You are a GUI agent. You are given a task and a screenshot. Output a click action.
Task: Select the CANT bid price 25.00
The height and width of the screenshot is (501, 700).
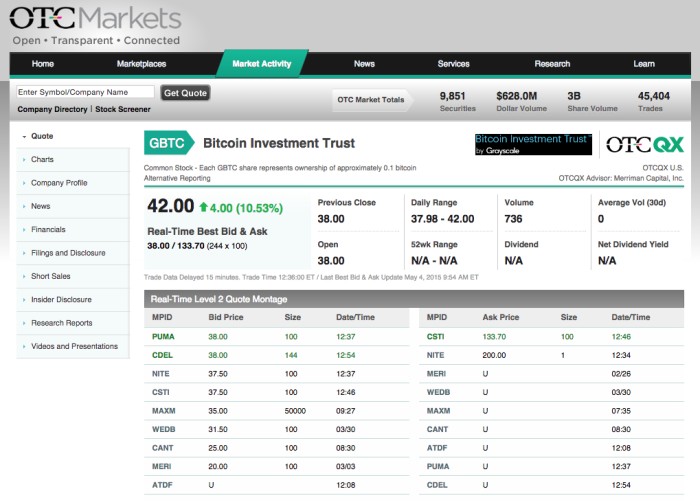point(218,448)
